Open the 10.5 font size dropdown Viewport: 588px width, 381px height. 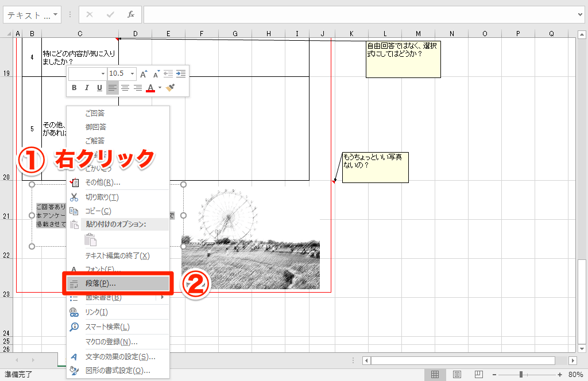coord(132,74)
